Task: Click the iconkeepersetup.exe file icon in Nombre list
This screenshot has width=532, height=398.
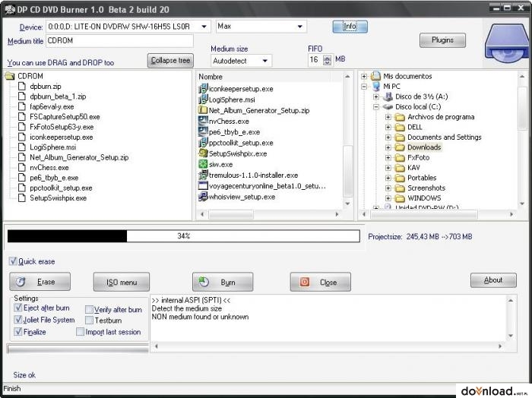Action: 203,89
